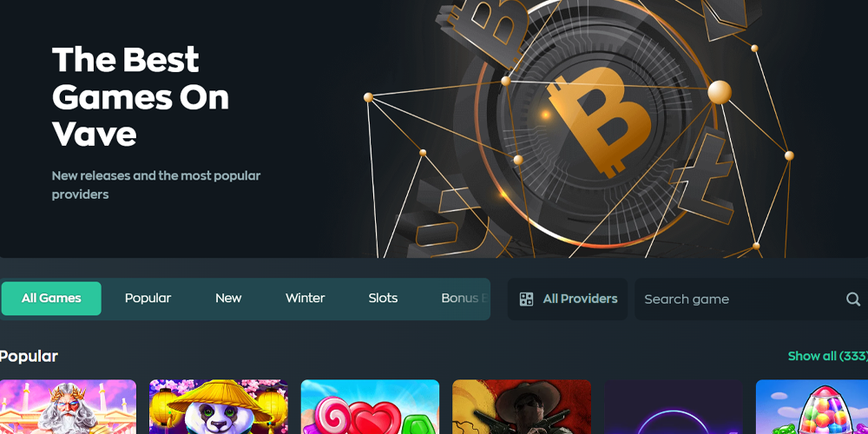The height and width of the screenshot is (434, 868).
Task: Open the New games tab
Action: (x=228, y=299)
